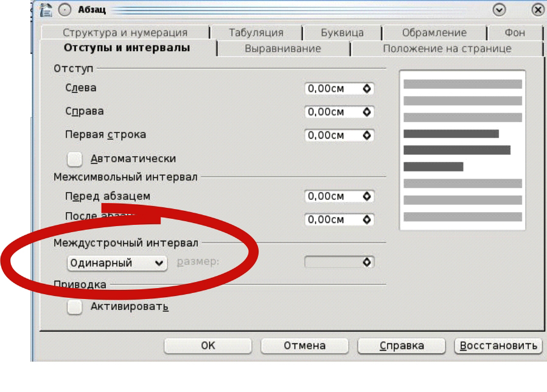Open the Табуляция tab
The width and height of the screenshot is (547, 392).
pyautogui.click(x=256, y=33)
